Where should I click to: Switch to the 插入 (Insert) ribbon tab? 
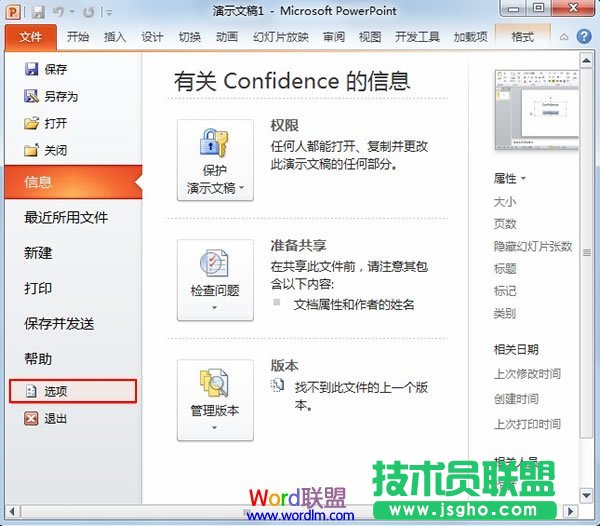[115, 37]
